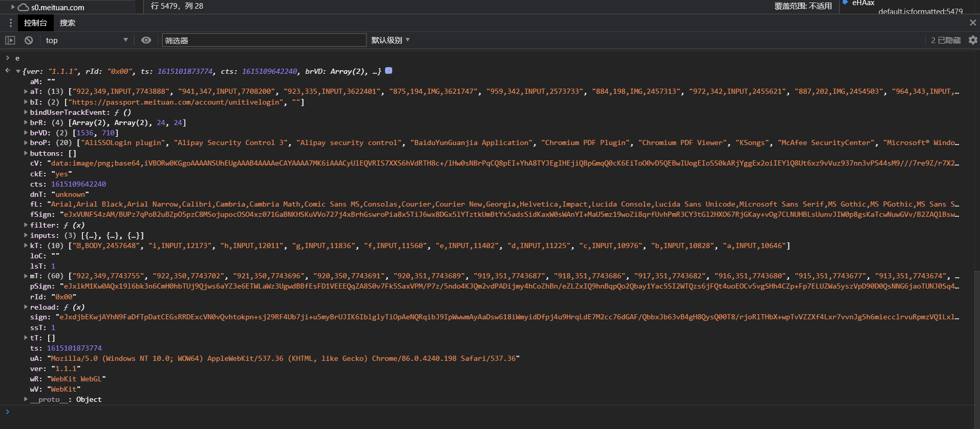Click the object info badge icon
This screenshot has width=980, height=429.
[x=389, y=71]
